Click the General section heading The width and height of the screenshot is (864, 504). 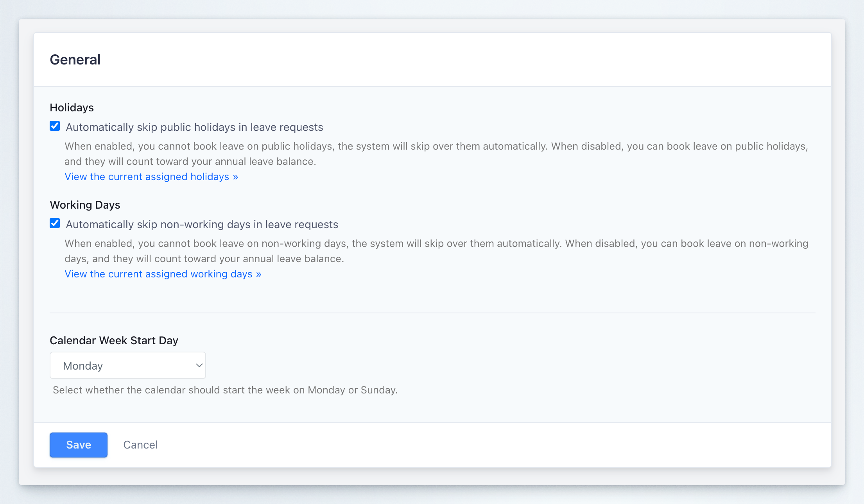(75, 60)
